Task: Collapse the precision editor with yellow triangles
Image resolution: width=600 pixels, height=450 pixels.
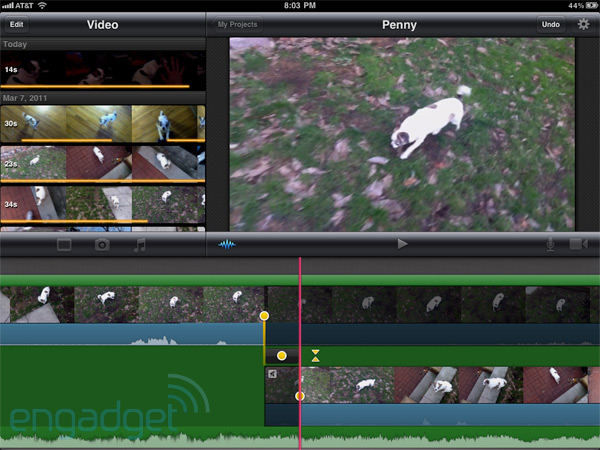Action: tap(316, 355)
